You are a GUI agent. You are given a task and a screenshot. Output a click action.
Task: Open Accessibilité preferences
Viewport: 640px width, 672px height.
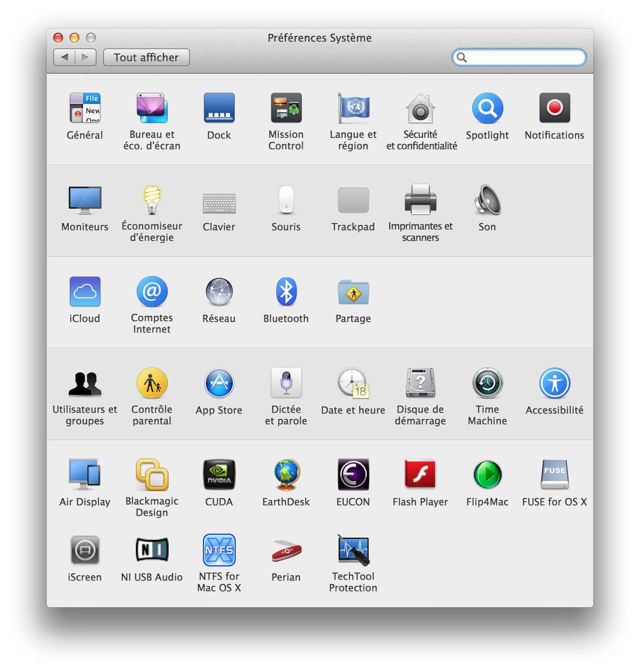pos(554,383)
